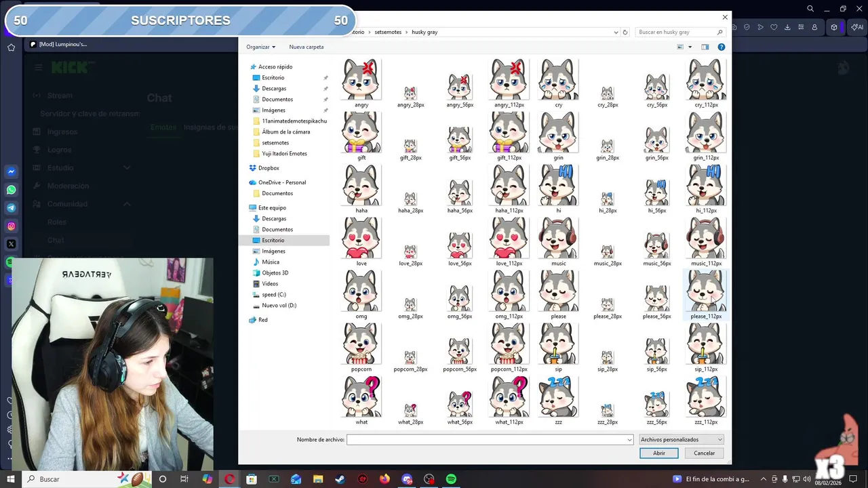The image size is (868, 488).
Task: Open the browser profile account icon
Action: [815, 27]
